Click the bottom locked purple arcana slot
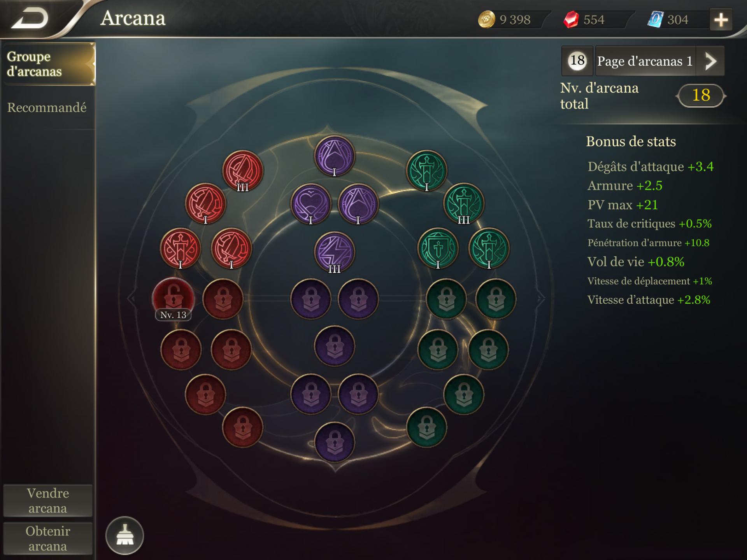The image size is (747, 560). coord(334,443)
